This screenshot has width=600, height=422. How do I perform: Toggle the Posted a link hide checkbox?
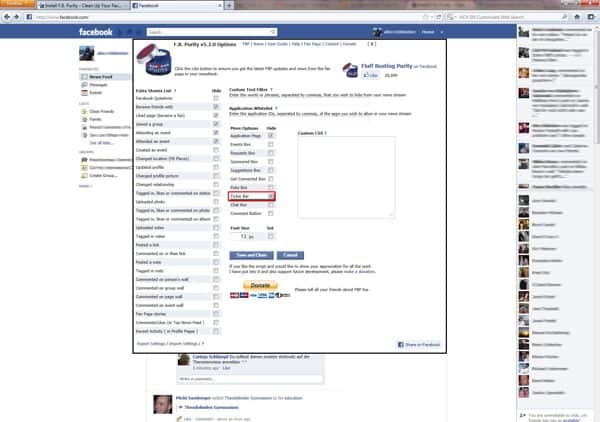tap(216, 245)
